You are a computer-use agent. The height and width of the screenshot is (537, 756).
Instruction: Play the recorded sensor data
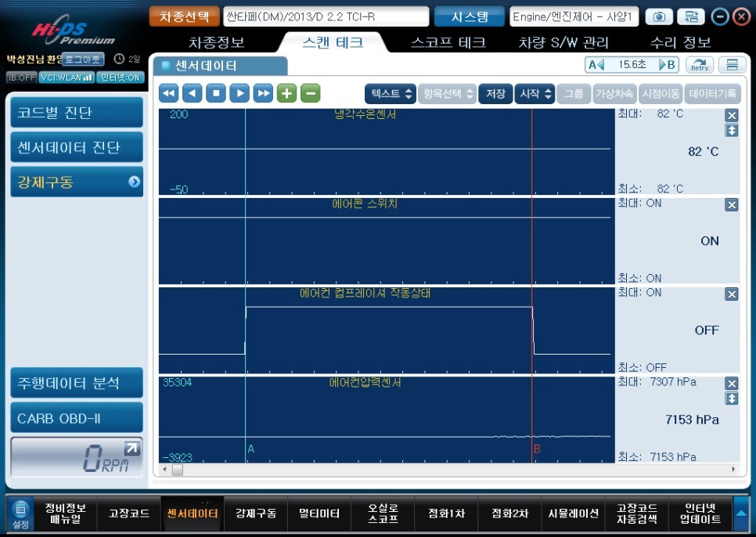point(239,93)
